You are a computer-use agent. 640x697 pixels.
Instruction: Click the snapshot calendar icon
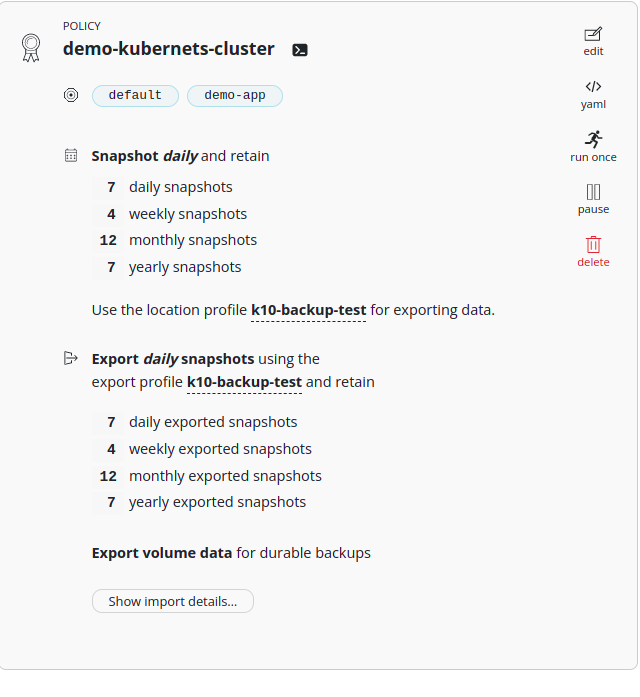click(71, 156)
